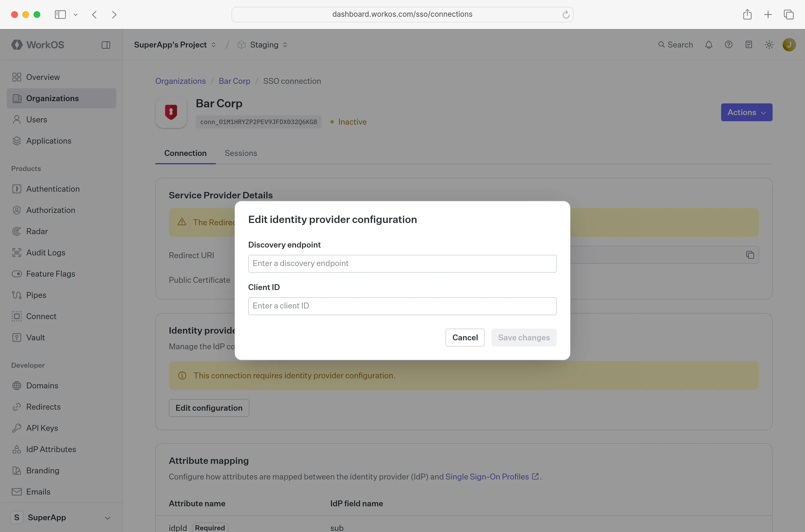
Task: Open Vault product
Action: tap(61, 338)
